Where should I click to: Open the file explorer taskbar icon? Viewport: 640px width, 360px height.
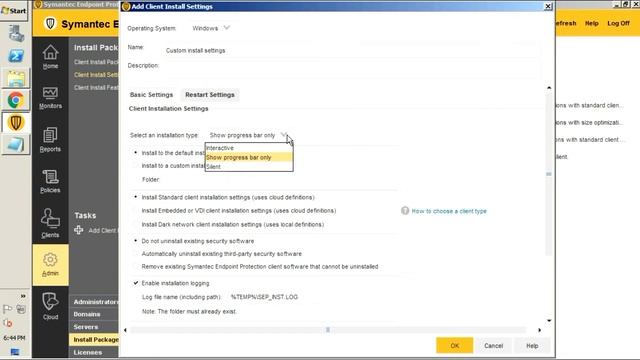(16, 78)
